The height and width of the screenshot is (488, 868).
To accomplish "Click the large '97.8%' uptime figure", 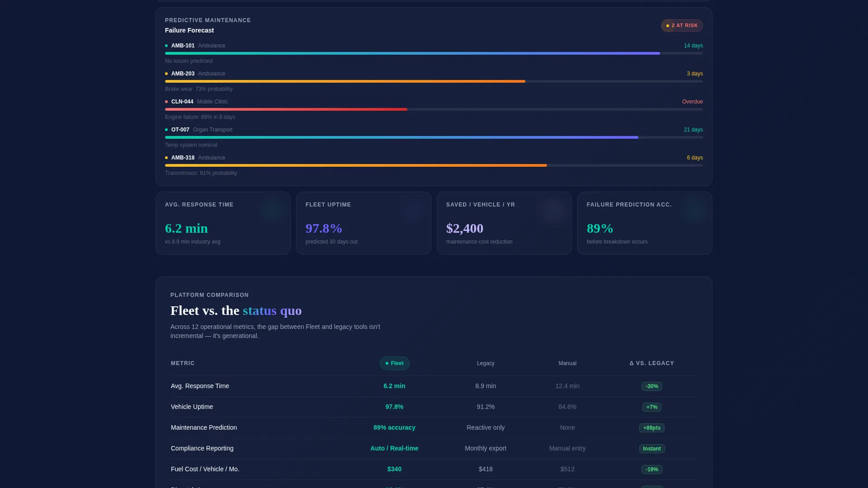I will coord(324,228).
